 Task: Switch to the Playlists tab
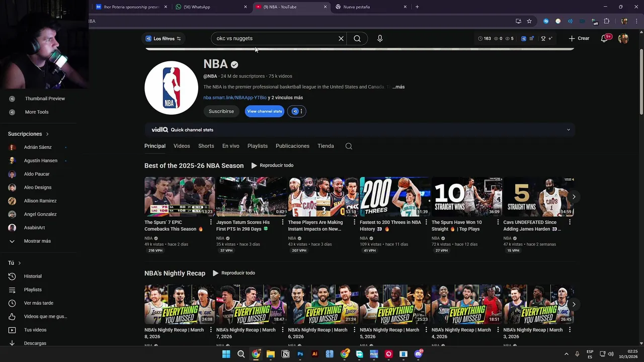click(258, 146)
